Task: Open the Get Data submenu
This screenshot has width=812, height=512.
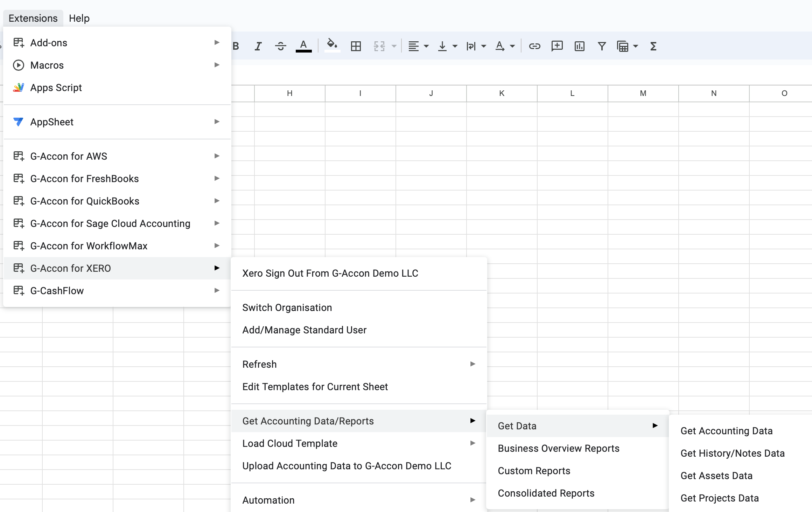Action: tap(577, 426)
